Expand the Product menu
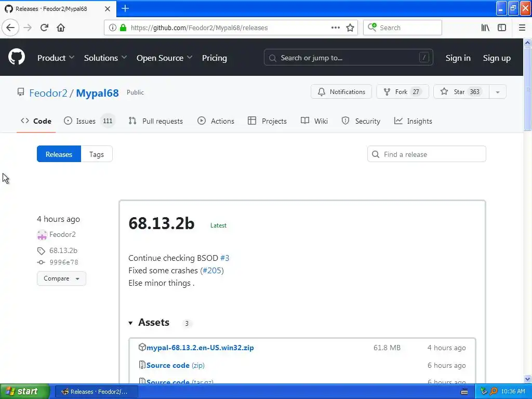 click(x=56, y=58)
